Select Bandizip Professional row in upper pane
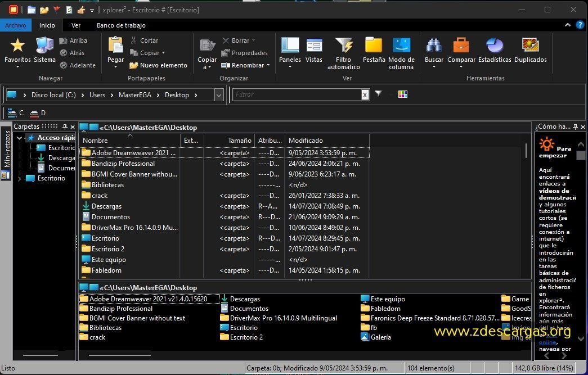 [225, 164]
